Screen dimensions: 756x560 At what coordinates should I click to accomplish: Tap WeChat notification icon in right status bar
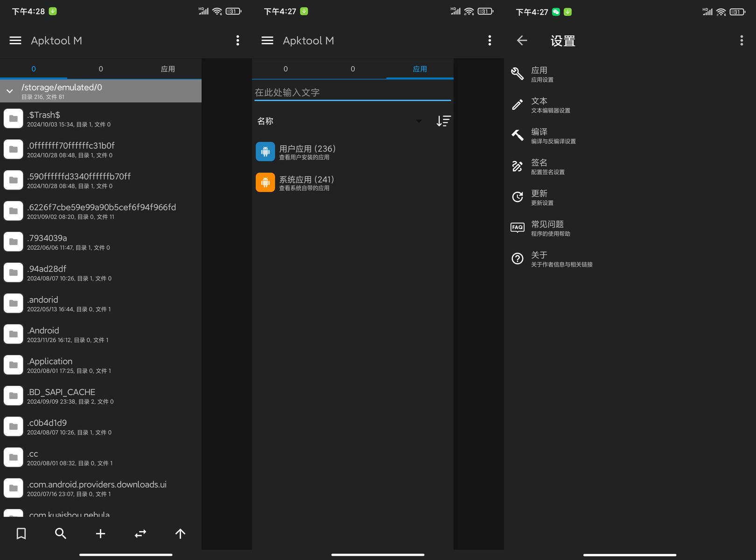pyautogui.click(x=556, y=12)
